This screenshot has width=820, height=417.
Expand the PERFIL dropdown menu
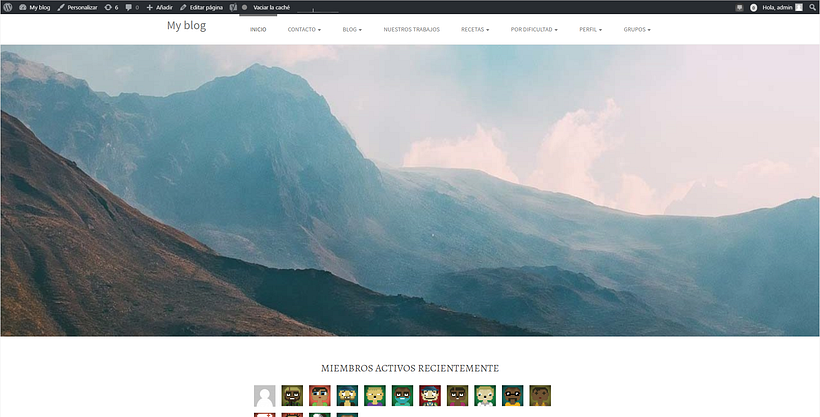590,30
